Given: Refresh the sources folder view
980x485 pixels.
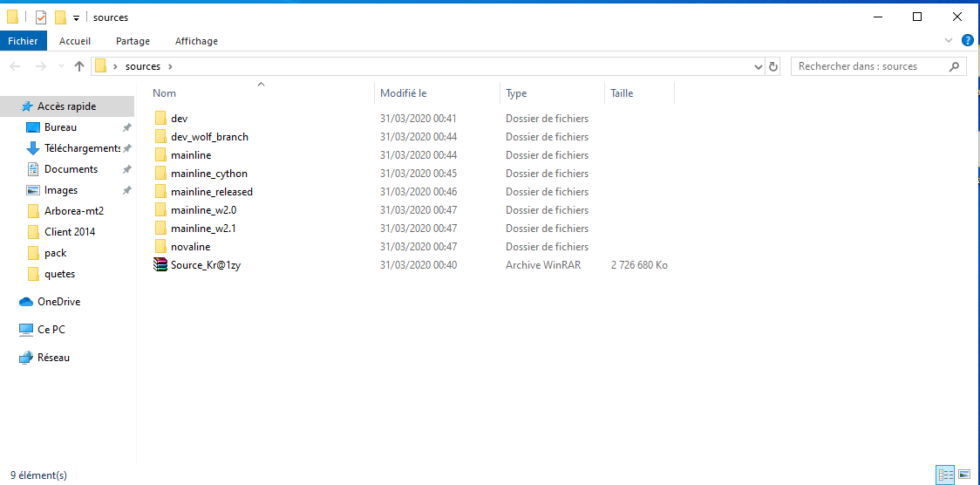Looking at the screenshot, I should pyautogui.click(x=773, y=66).
